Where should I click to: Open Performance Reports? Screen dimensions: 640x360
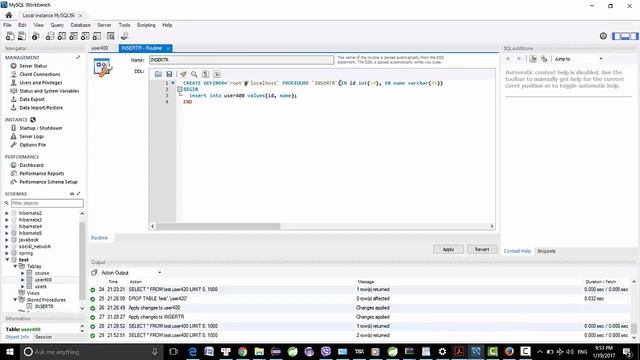tap(42, 173)
